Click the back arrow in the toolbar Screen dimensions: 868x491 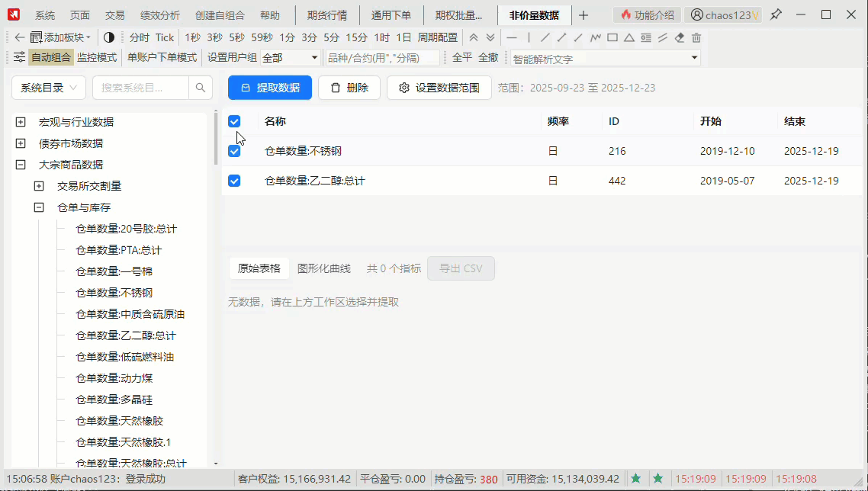(20, 37)
